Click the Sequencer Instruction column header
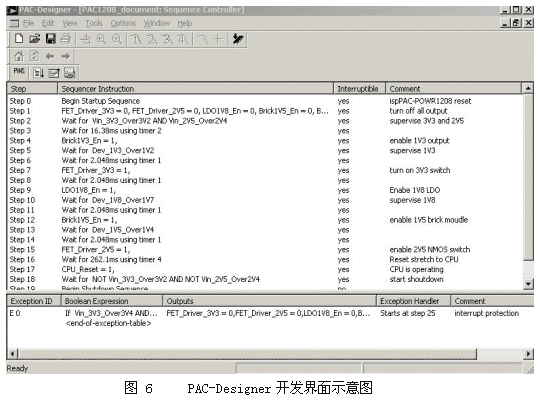The width and height of the screenshot is (540, 403). [x=195, y=89]
